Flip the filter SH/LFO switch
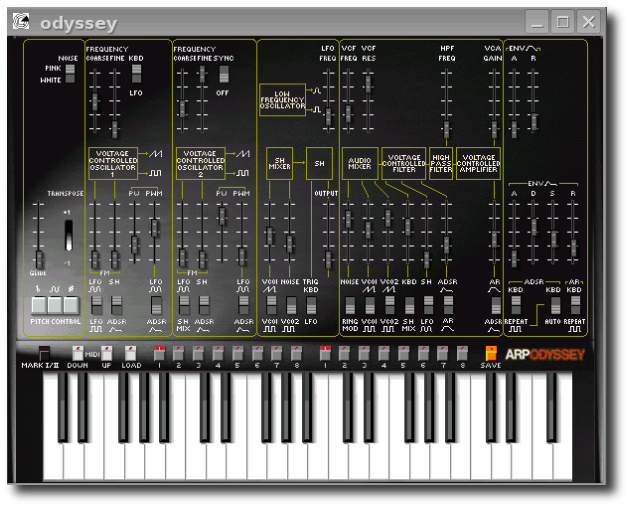630x508 pixels. click(x=428, y=306)
